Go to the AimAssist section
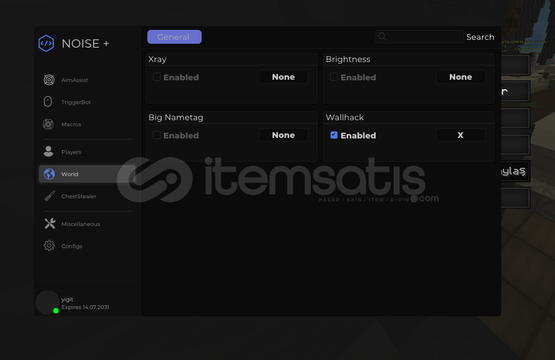The image size is (555, 360). coord(74,80)
